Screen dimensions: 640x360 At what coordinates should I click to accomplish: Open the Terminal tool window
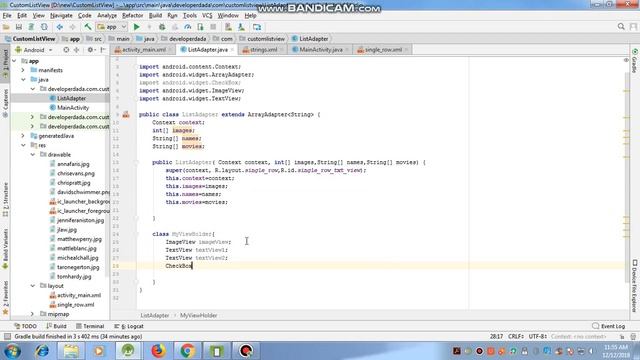click(x=90, y=326)
